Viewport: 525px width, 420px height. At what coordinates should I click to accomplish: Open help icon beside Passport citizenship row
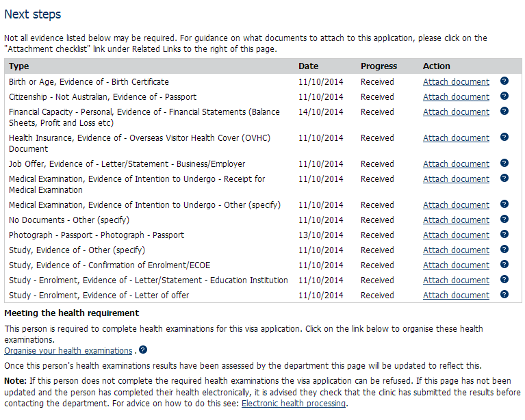[x=504, y=96]
